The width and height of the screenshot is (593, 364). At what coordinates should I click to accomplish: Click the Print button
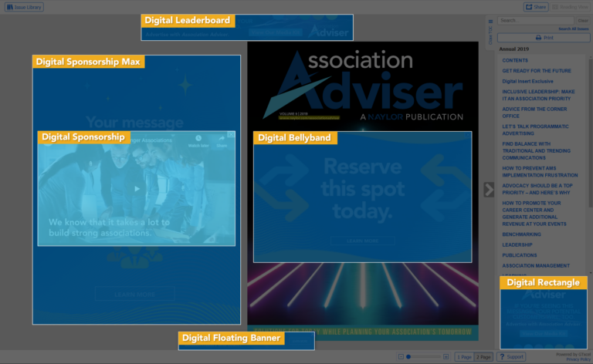coord(544,38)
